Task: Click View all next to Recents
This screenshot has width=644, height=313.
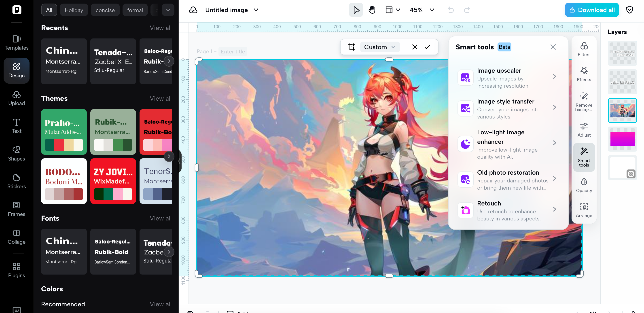Action: click(161, 28)
